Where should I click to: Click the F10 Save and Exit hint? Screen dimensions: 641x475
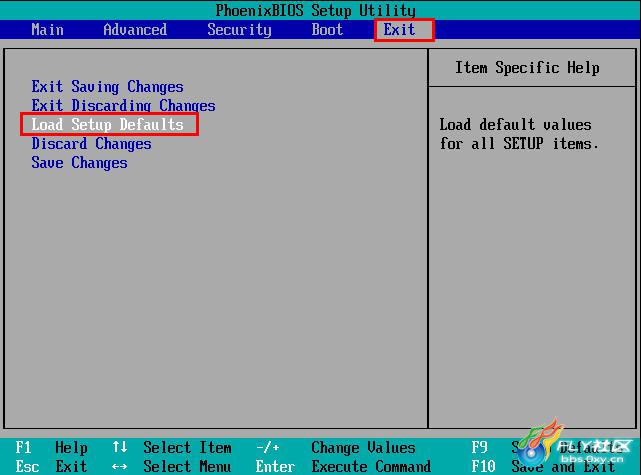544,466
